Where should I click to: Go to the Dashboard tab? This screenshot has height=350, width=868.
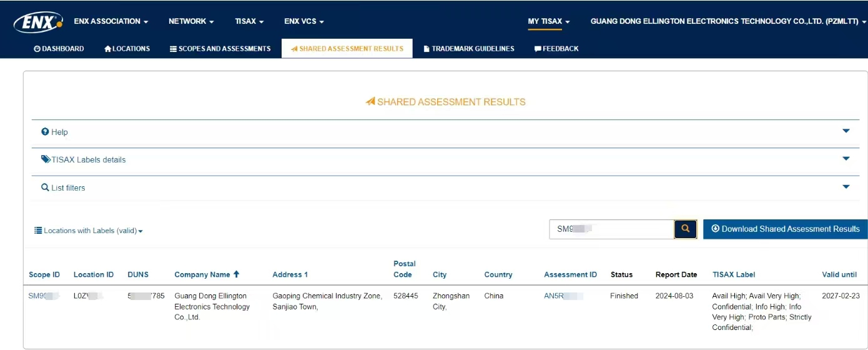coord(59,49)
